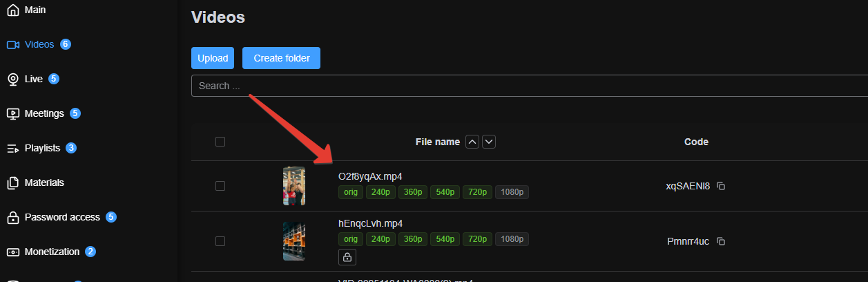Click the code text Pmnrr4uc
Screen dimensions: 868x282
pyautogui.click(x=688, y=241)
